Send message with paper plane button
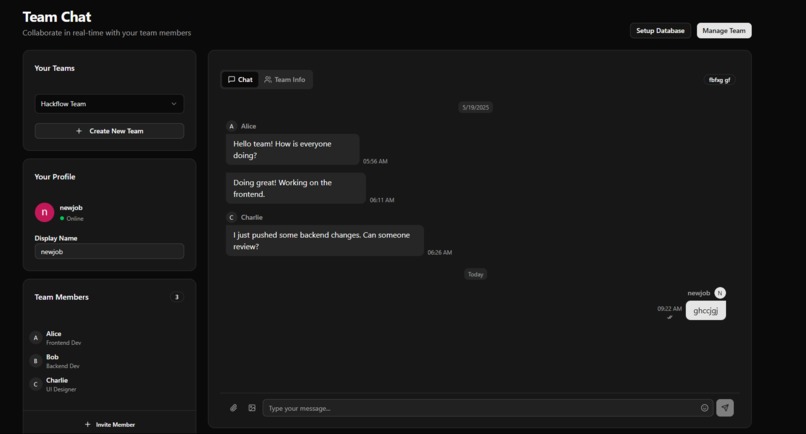 click(x=725, y=408)
